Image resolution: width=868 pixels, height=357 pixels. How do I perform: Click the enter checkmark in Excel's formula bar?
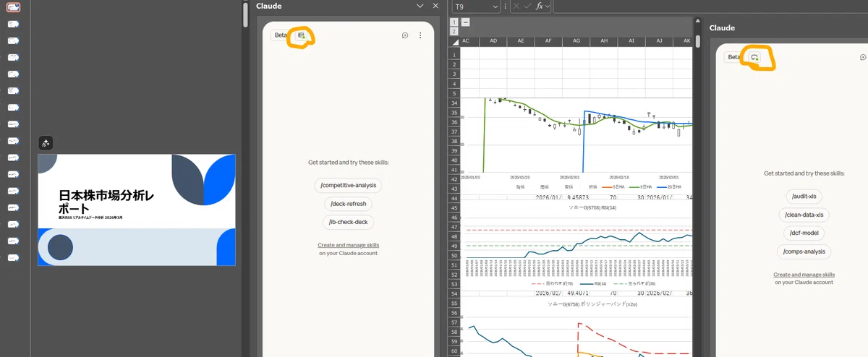coord(527,6)
